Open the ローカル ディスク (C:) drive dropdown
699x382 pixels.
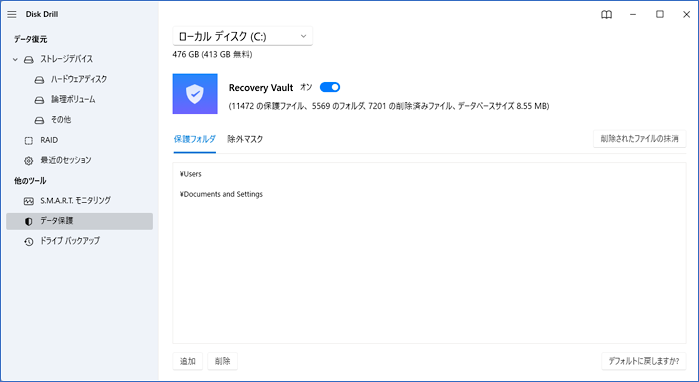tap(243, 36)
